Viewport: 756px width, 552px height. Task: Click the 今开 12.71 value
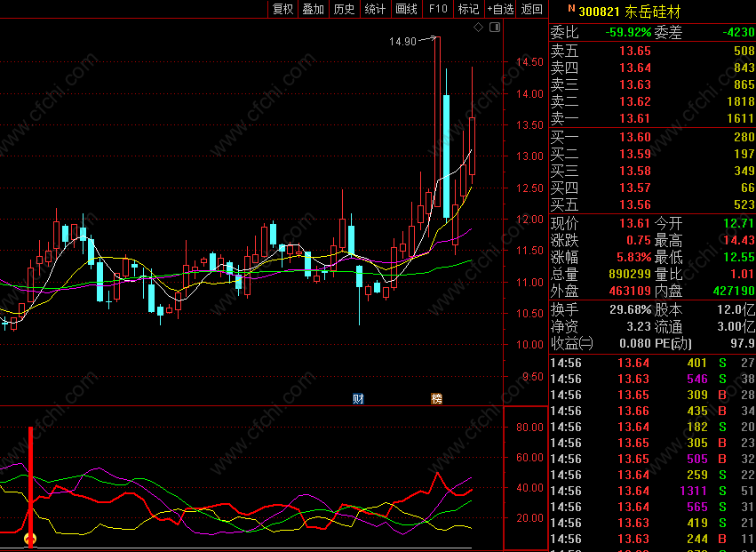(x=738, y=223)
